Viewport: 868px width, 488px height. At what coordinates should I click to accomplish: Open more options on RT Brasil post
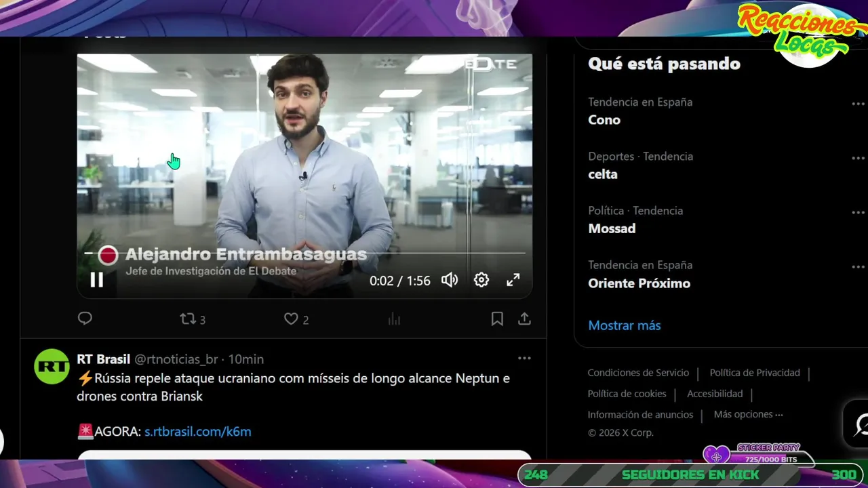tap(524, 358)
